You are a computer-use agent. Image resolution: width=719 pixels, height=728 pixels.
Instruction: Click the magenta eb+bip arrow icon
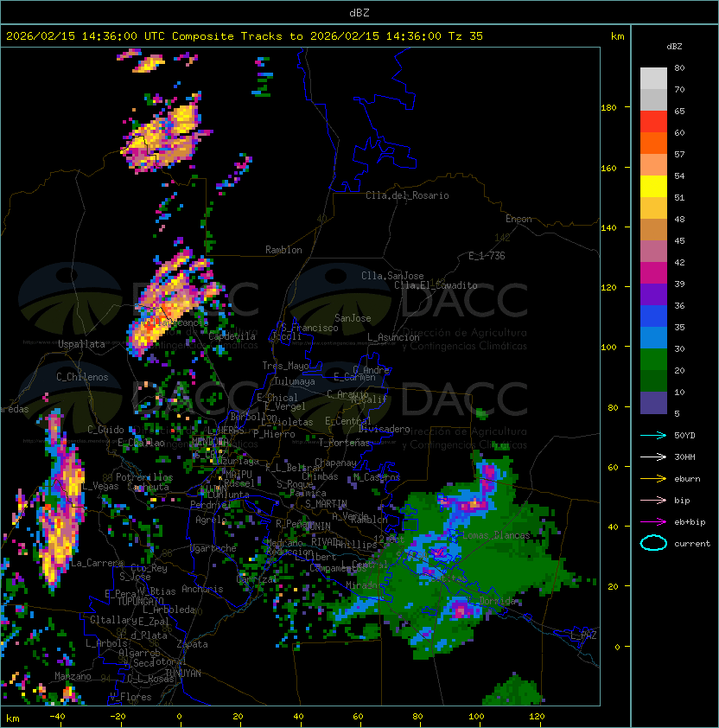click(x=653, y=522)
